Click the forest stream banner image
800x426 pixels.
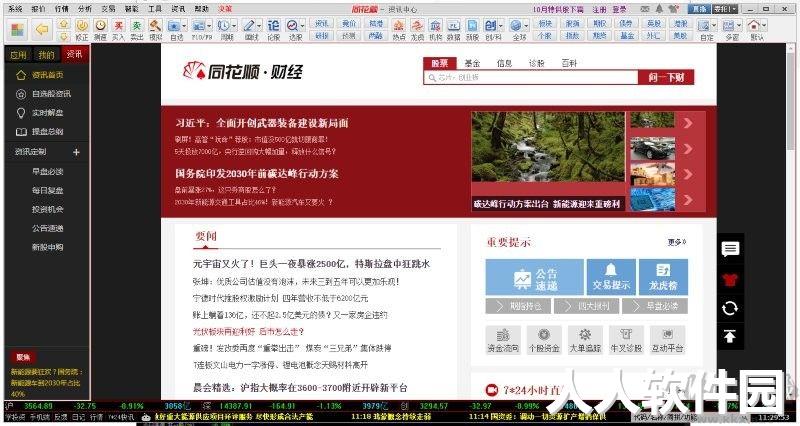click(548, 147)
